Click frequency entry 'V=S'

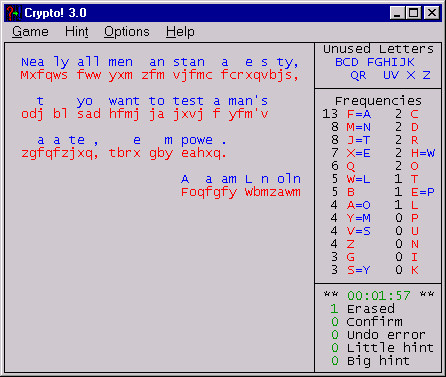pyautogui.click(x=359, y=231)
